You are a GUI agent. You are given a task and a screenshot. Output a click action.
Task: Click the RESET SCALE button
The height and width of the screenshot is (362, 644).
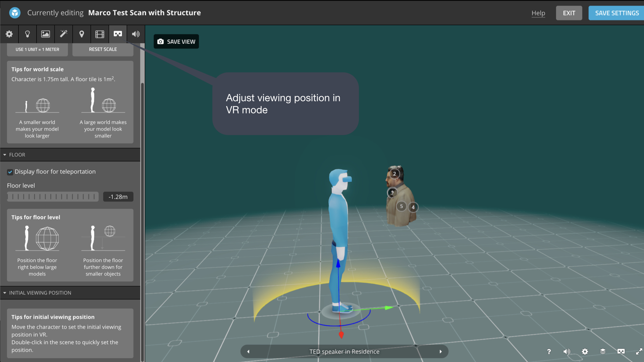tap(103, 49)
